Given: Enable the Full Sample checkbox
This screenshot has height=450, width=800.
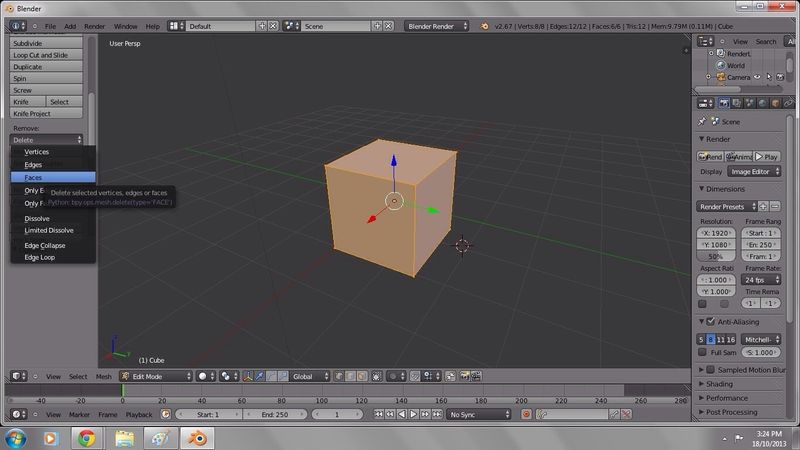Looking at the screenshot, I should pos(702,352).
